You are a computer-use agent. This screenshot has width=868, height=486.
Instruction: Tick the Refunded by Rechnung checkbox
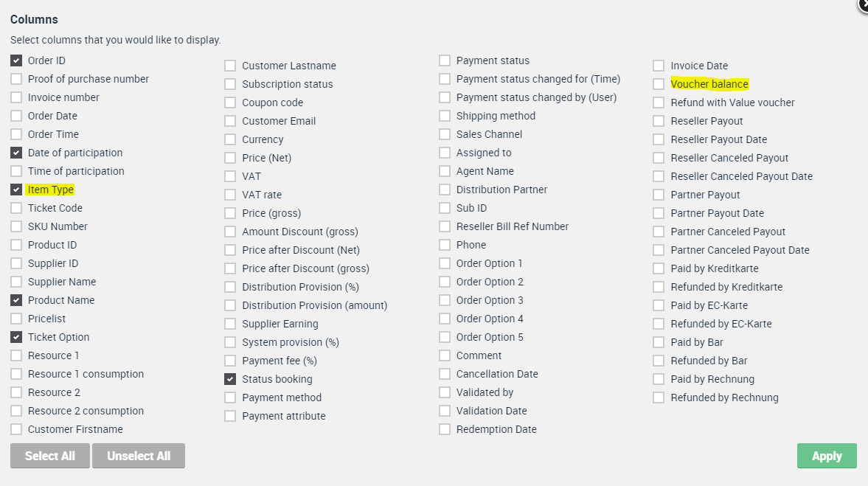click(x=659, y=398)
